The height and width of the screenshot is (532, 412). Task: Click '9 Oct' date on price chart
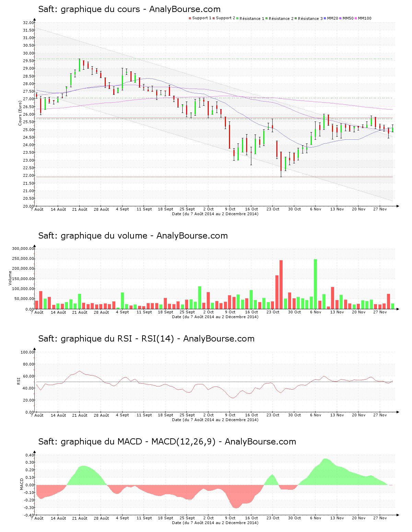pyautogui.click(x=230, y=209)
